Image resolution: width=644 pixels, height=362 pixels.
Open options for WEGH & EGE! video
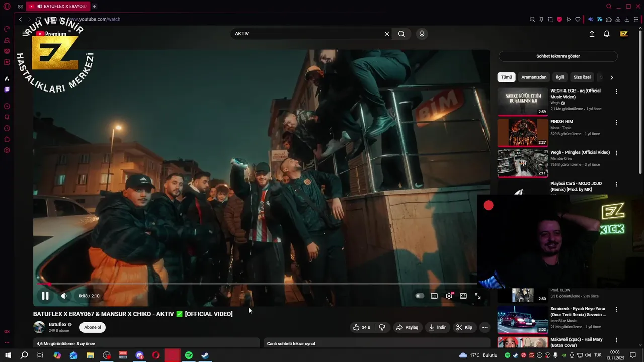[616, 92]
